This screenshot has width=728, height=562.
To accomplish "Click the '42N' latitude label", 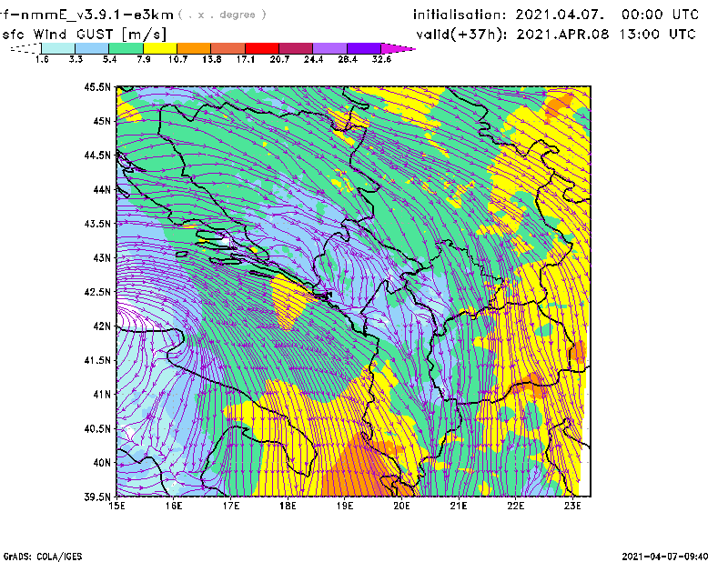I will point(102,326).
